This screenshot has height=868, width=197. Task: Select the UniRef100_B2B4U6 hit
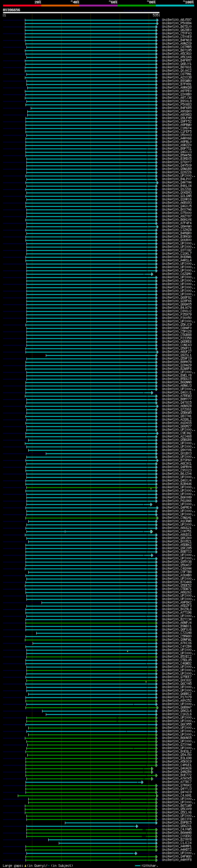[x=176, y=484]
